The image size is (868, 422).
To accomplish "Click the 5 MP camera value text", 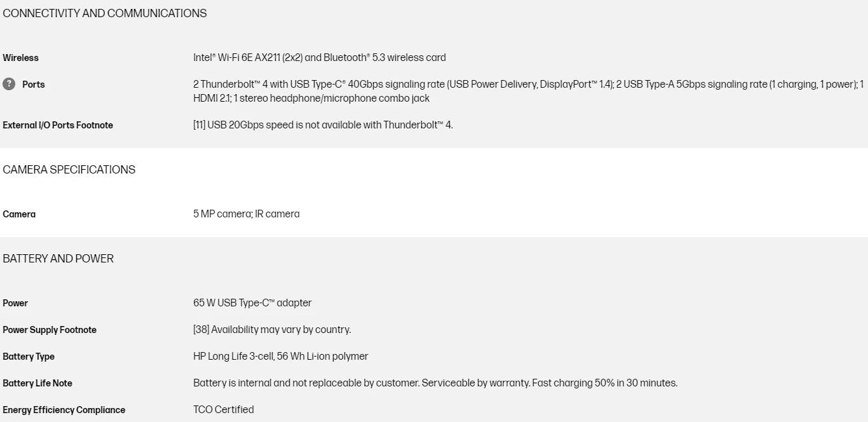I will (247, 214).
